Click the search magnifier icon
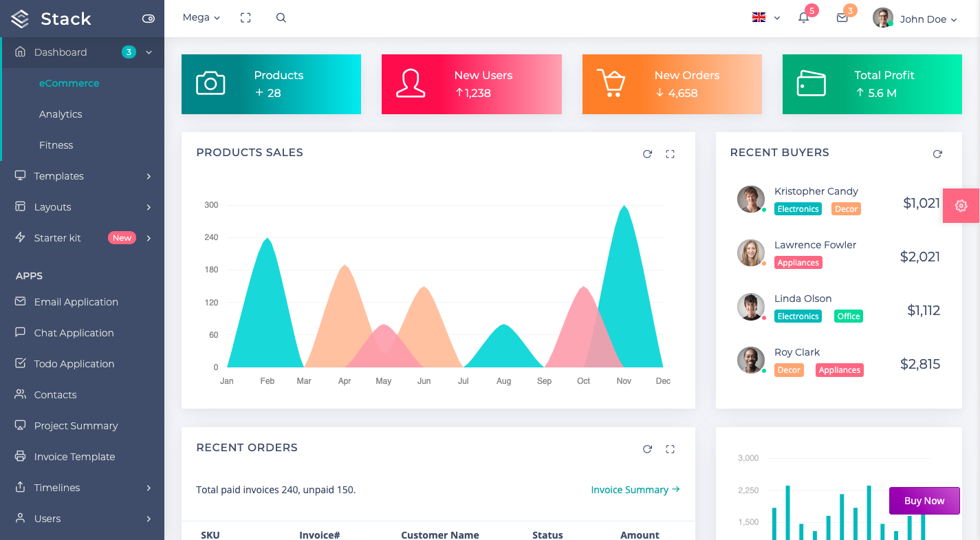The width and height of the screenshot is (980, 540). 281,18
